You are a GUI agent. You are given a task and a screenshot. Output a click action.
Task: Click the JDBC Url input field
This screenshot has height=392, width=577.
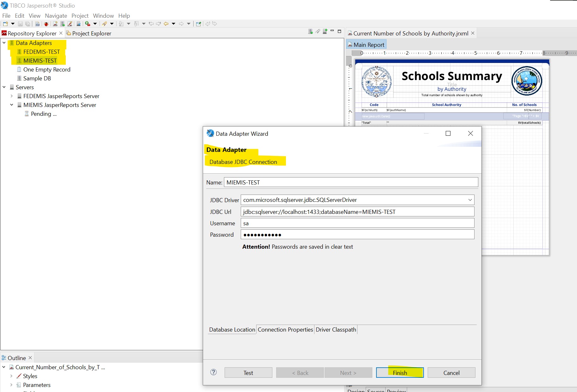point(357,212)
